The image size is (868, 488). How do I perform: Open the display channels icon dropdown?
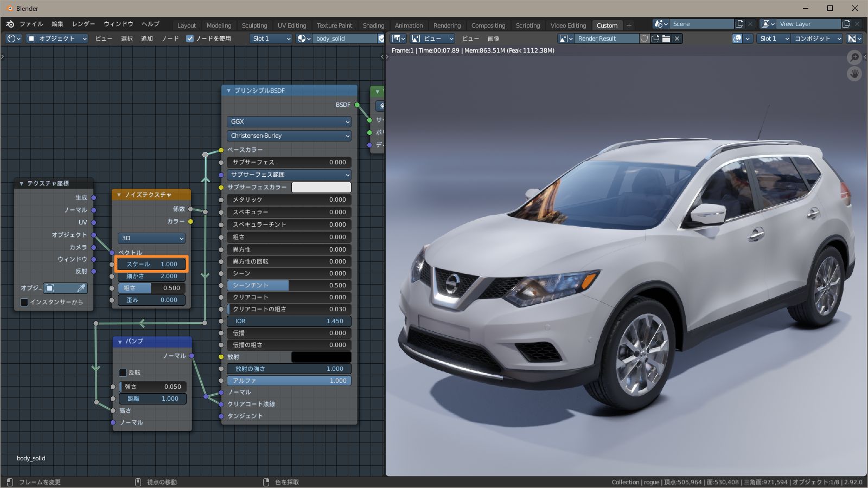tap(854, 38)
